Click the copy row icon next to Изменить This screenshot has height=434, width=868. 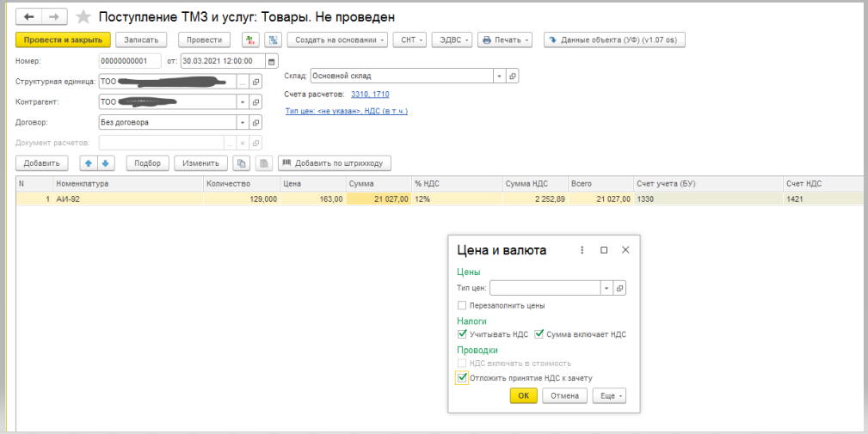tap(242, 163)
